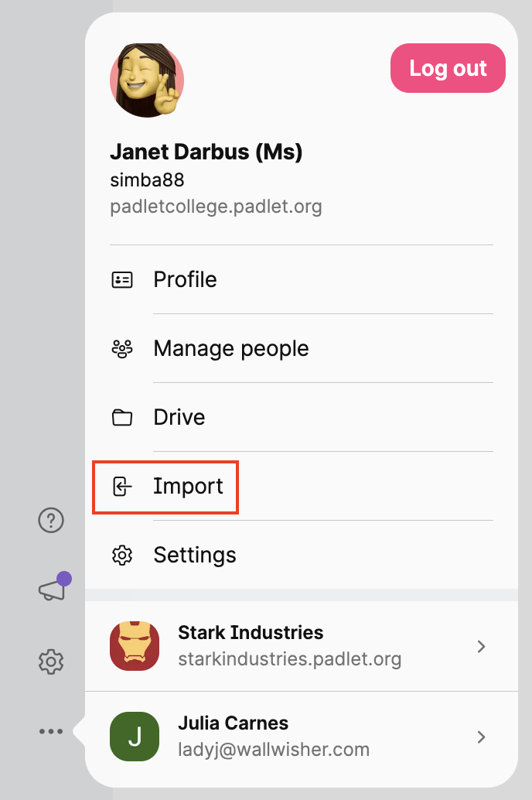Open the Settings text in the menu
The width and height of the screenshot is (532, 800).
(195, 555)
